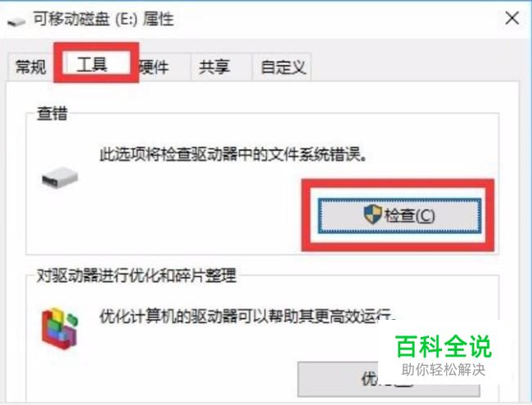
Task: Click the 查错 group label
Action: 52,113
